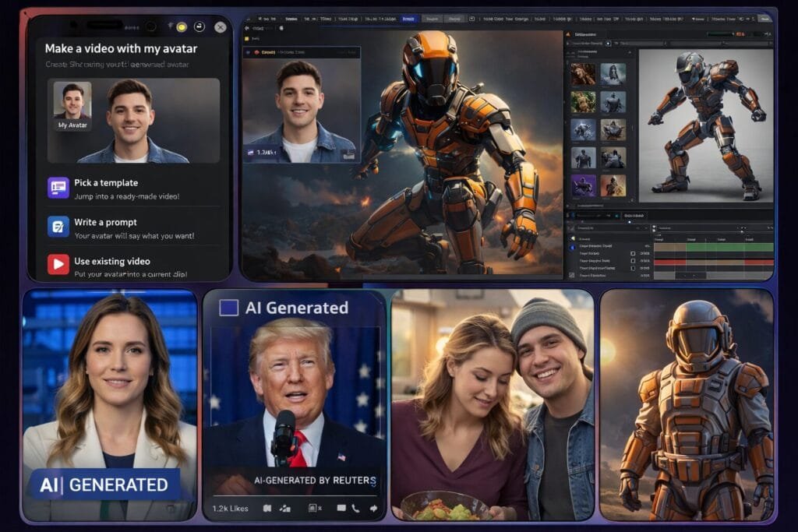This screenshot has height=532, width=798.
Task: Click the red Use existing video play icon
Action: (x=58, y=265)
